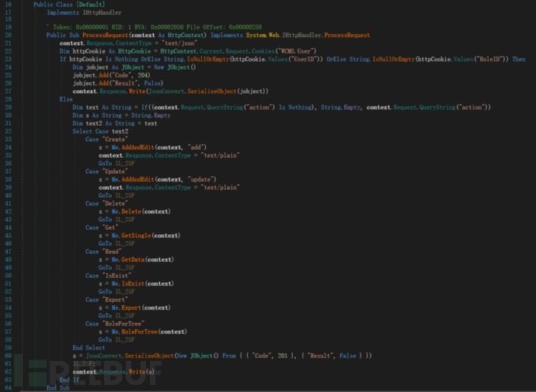The image size is (536, 392).
Task: Click the green Token RID RVA comment
Action: [x=154, y=27]
